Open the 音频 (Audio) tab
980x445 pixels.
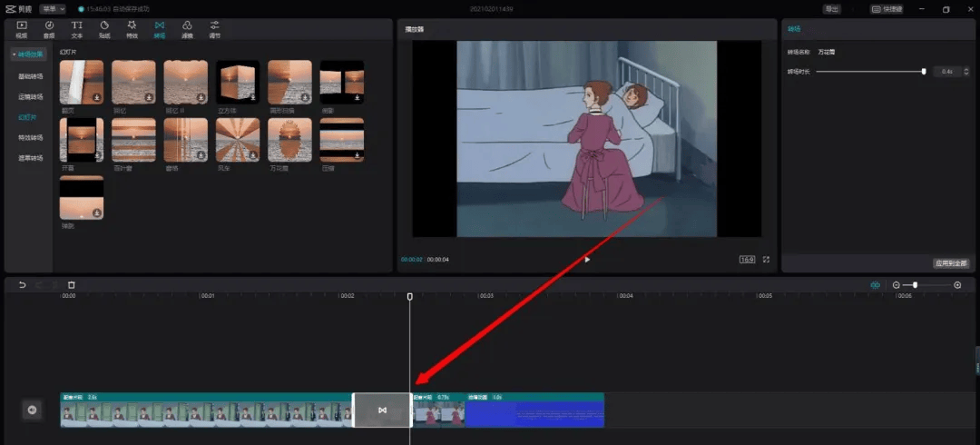click(x=49, y=29)
